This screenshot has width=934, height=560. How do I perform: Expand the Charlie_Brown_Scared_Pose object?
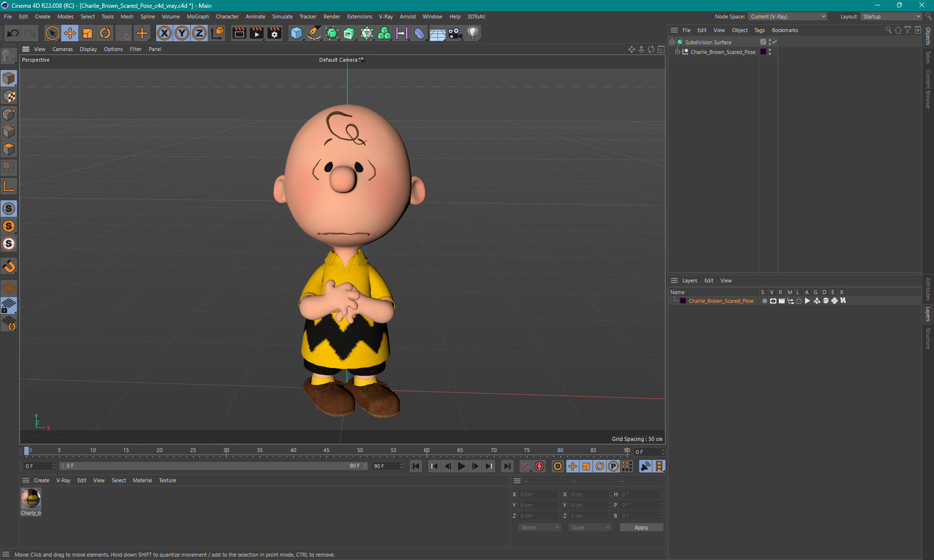pyautogui.click(x=677, y=52)
